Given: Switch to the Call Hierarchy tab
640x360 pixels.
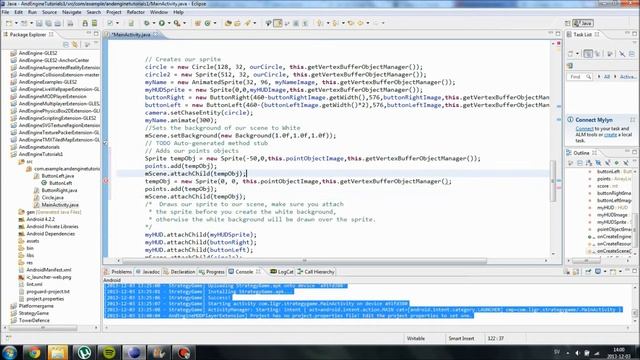Looking at the screenshot, I should click(316, 272).
